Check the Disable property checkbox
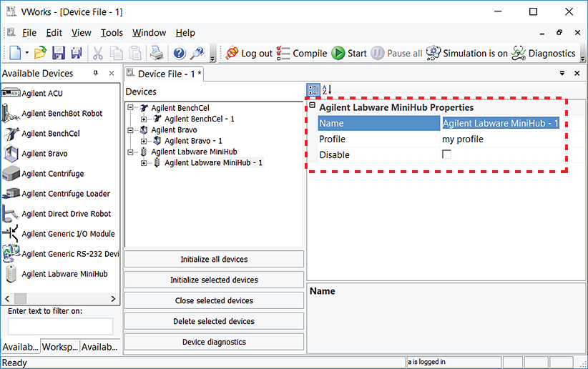588x369 pixels. coord(447,154)
